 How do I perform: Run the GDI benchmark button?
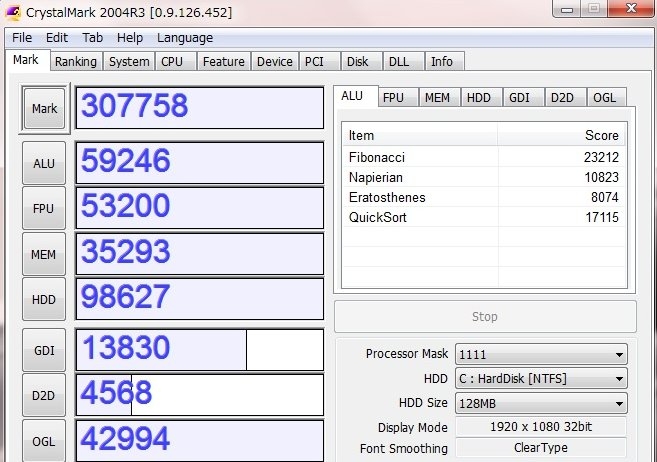(44, 350)
